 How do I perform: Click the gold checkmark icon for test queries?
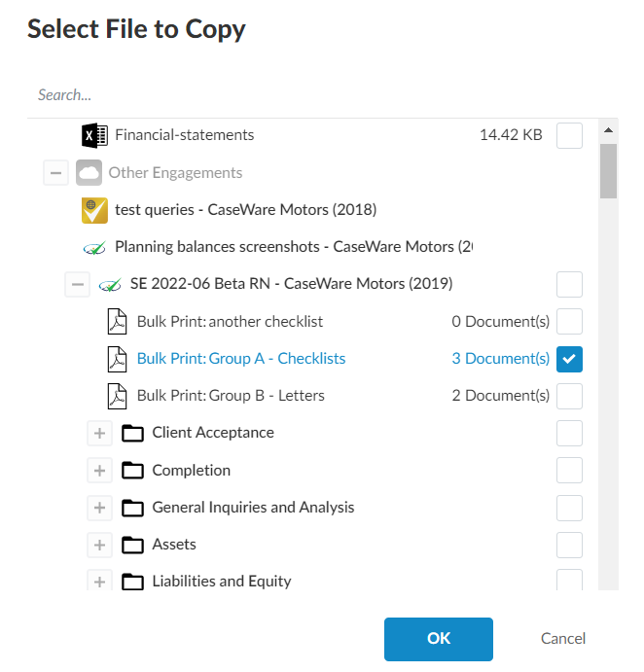[94, 210]
